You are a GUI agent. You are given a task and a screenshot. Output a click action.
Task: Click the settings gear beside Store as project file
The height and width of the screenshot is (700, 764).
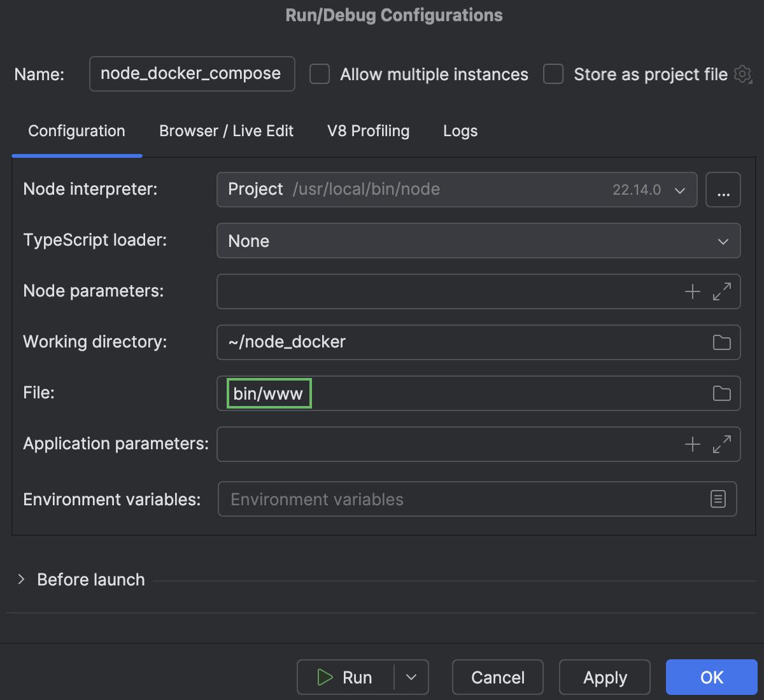click(x=742, y=74)
